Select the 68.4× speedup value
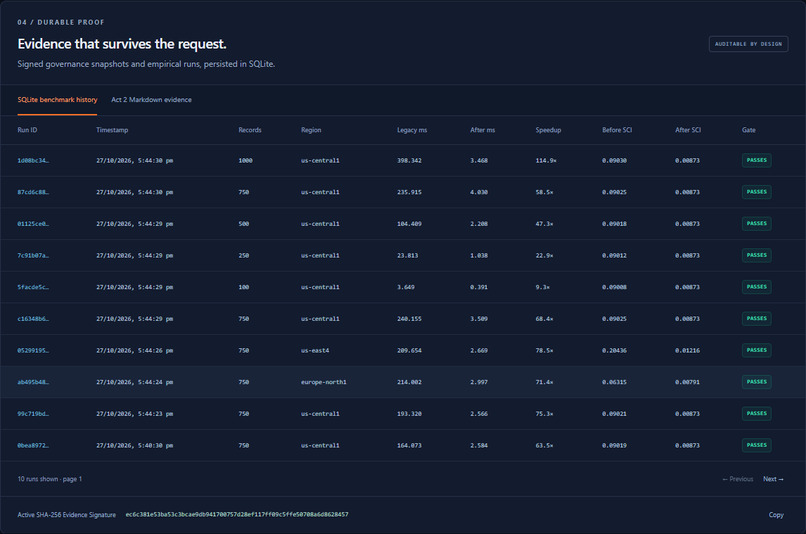Viewport: 806px width, 534px height. (544, 319)
